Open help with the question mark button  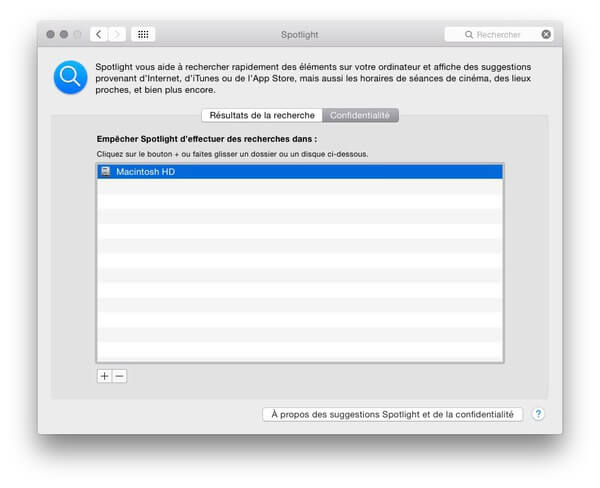point(538,414)
